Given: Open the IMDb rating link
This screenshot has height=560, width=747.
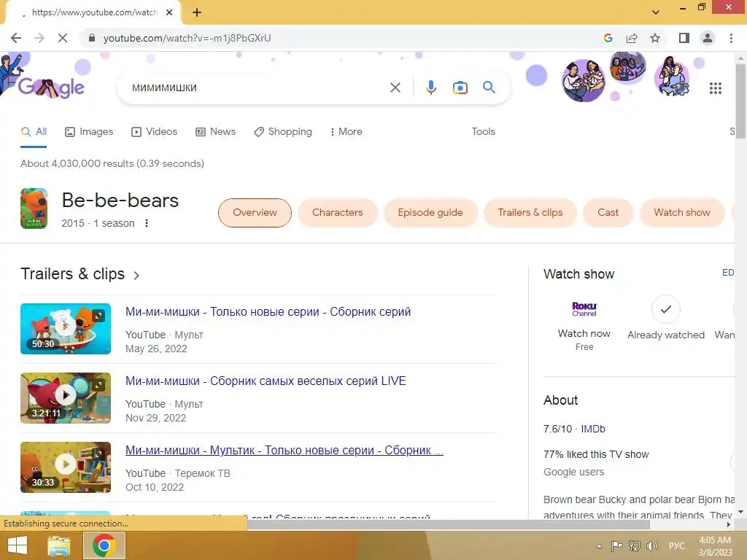Looking at the screenshot, I should [592, 429].
